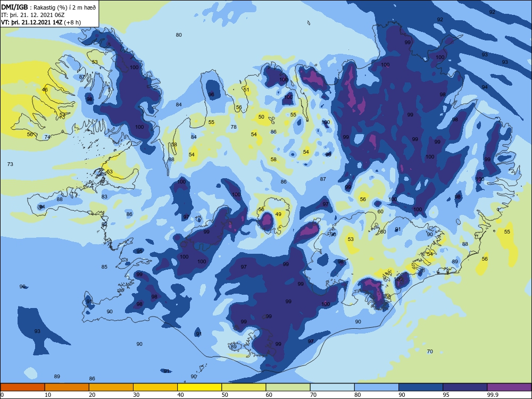This screenshot has height=399, width=532.
Task: Click the '90' legend scale label below colorbar
Action: [402, 395]
